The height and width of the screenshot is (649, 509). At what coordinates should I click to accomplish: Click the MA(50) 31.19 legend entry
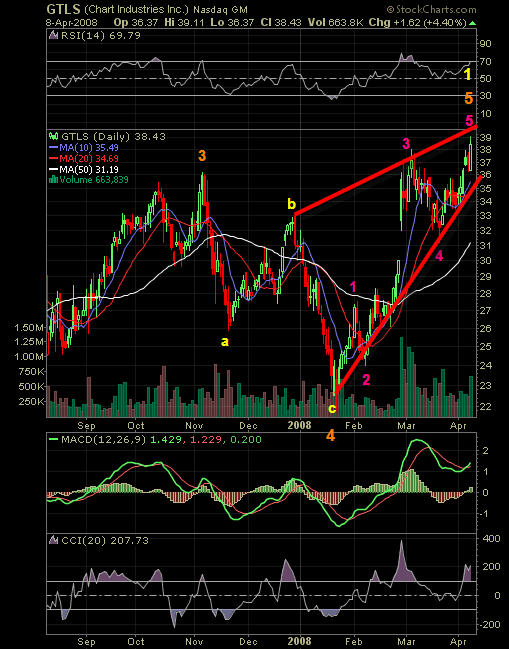click(89, 169)
